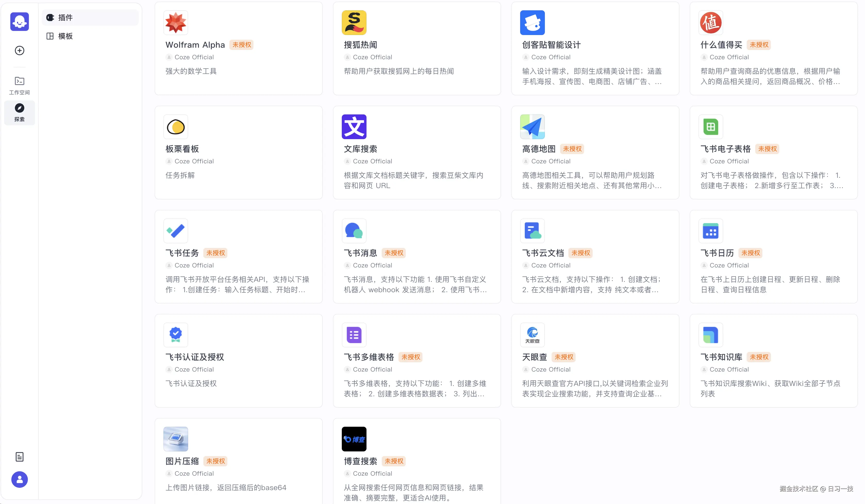Viewport: 865px width, 504px height.
Task: Open the 文库搜索 plugin title
Action: [360, 149]
